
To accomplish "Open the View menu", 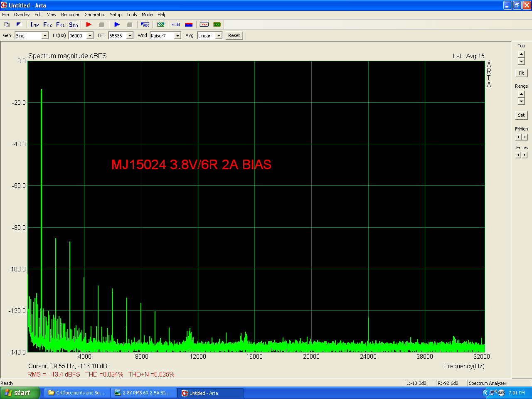I will pos(52,15).
